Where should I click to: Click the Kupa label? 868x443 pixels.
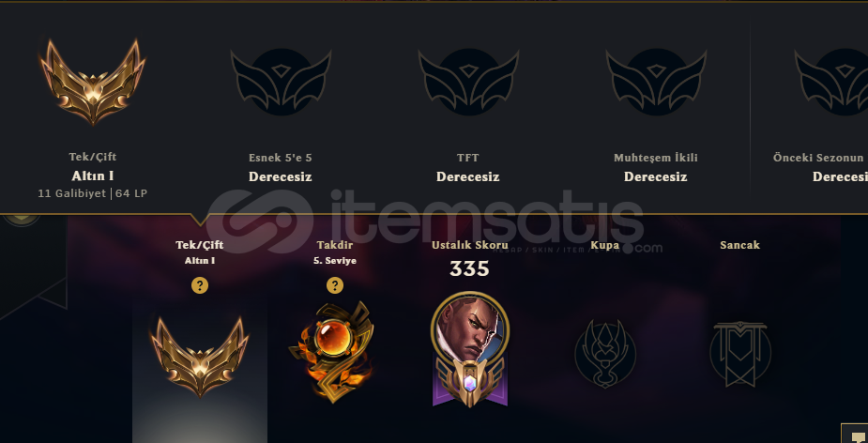point(605,245)
